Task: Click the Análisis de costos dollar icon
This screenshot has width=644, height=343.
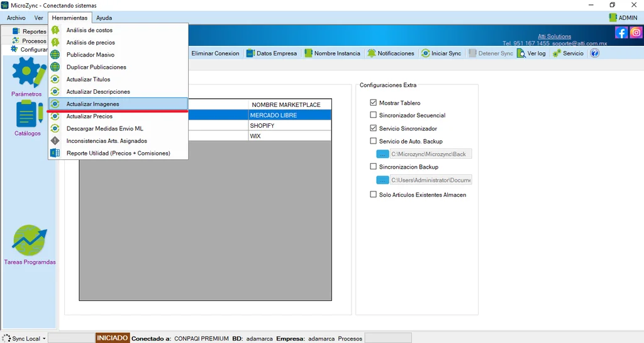Action: click(x=55, y=30)
